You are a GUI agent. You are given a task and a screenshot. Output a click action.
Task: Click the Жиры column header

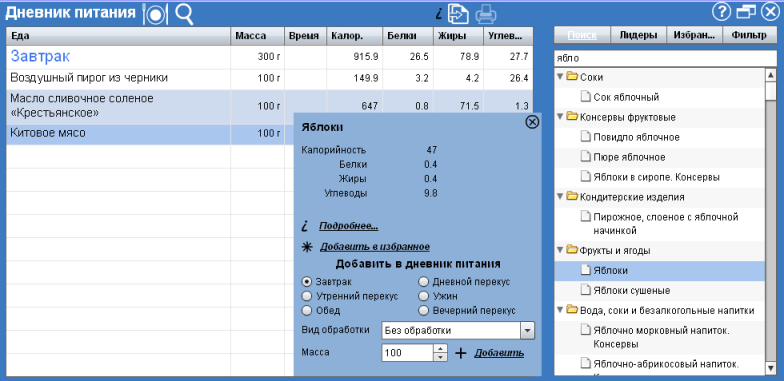tap(458, 36)
